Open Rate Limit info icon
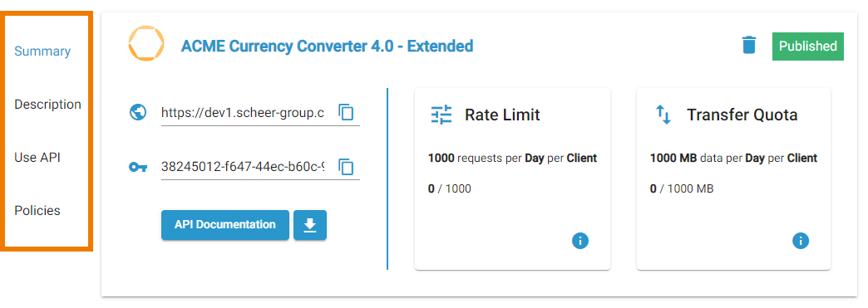The height and width of the screenshot is (308, 868). pyautogui.click(x=579, y=241)
